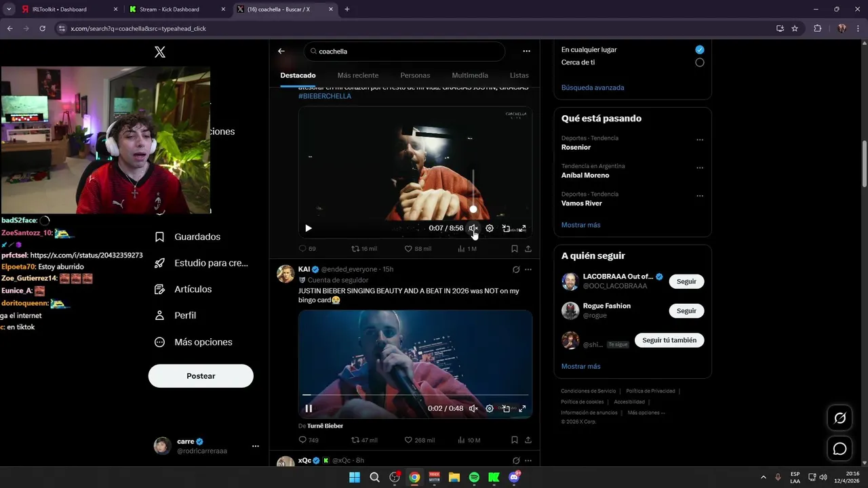Viewport: 868px width, 488px height.
Task: Share the KAI post
Action: pyautogui.click(x=528, y=440)
